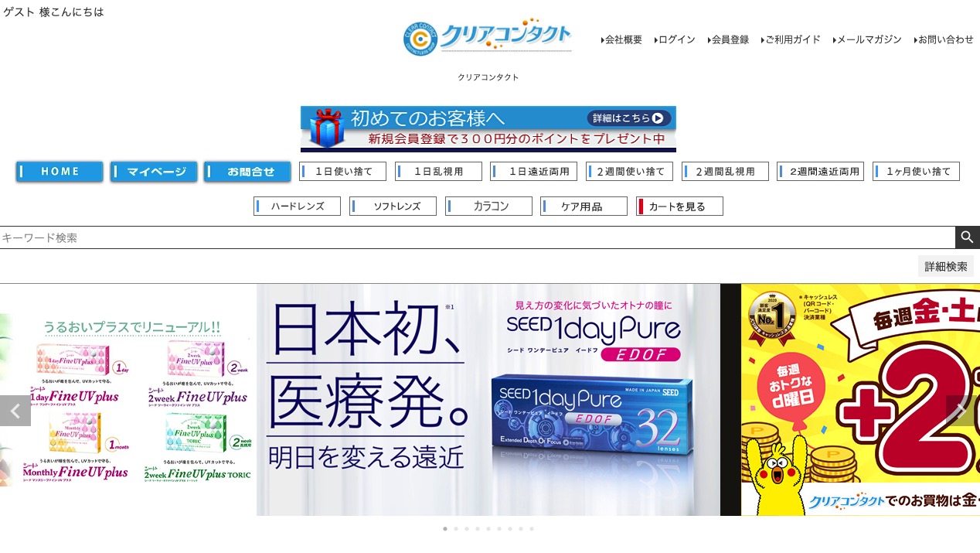This screenshot has width=980, height=553.
Task: Show the next carousel slide
Action: 963,411
